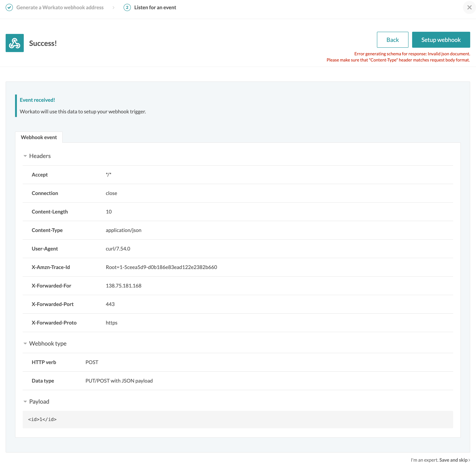Click the Setup webhook button
Image resolution: width=476 pixels, height=470 pixels.
[441, 39]
